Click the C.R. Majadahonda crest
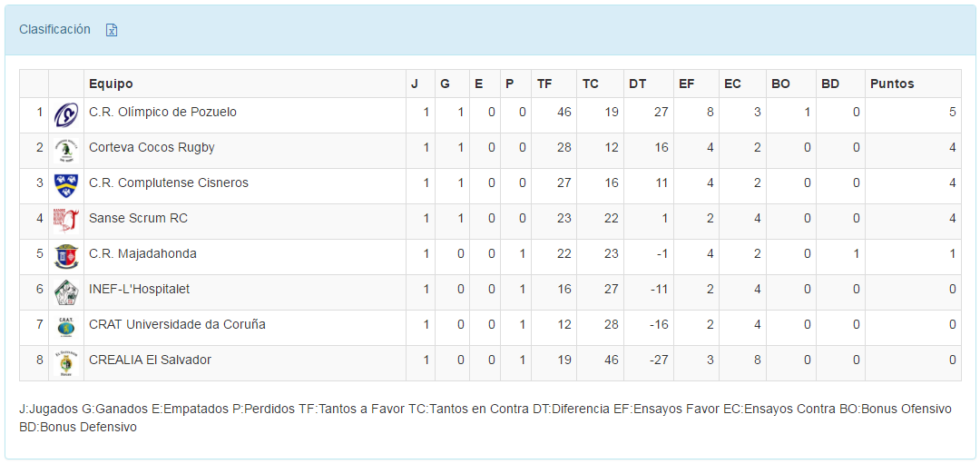Viewport: 980px width, 464px height. click(x=65, y=256)
